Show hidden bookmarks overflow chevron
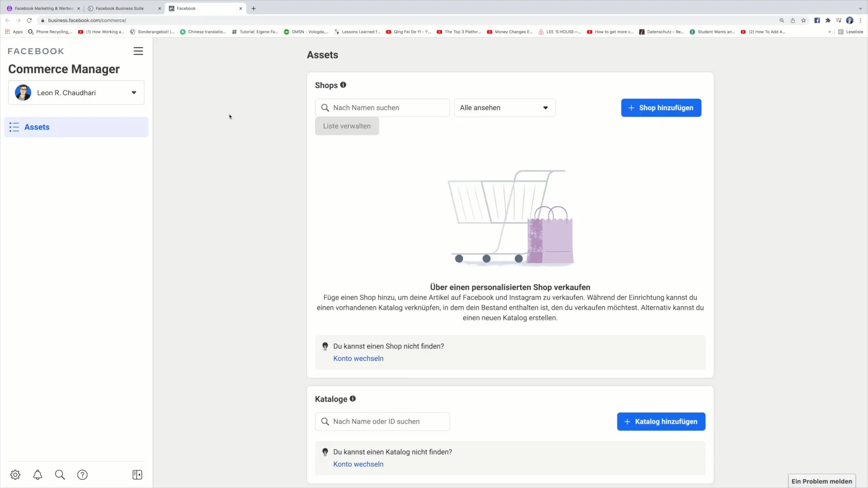868x488 pixels. click(x=830, y=32)
